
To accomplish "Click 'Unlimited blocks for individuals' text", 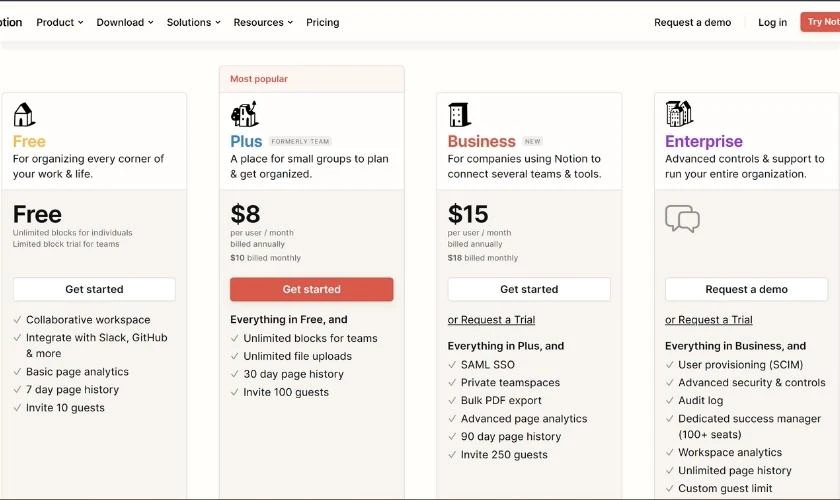I will coord(72,233).
